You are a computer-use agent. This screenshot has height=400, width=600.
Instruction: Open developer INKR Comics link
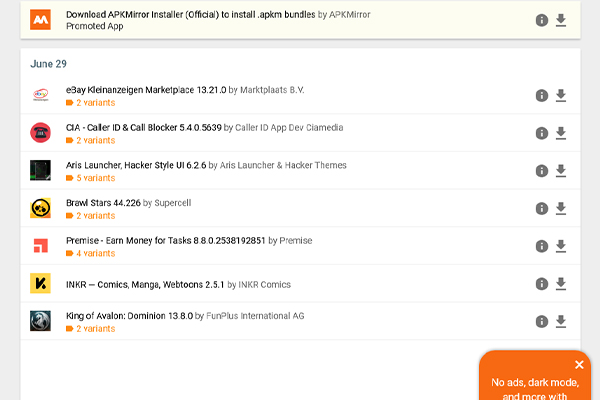[x=264, y=284]
